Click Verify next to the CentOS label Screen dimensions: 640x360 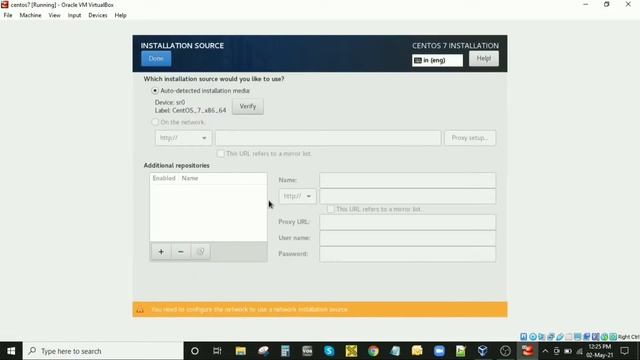click(x=248, y=106)
